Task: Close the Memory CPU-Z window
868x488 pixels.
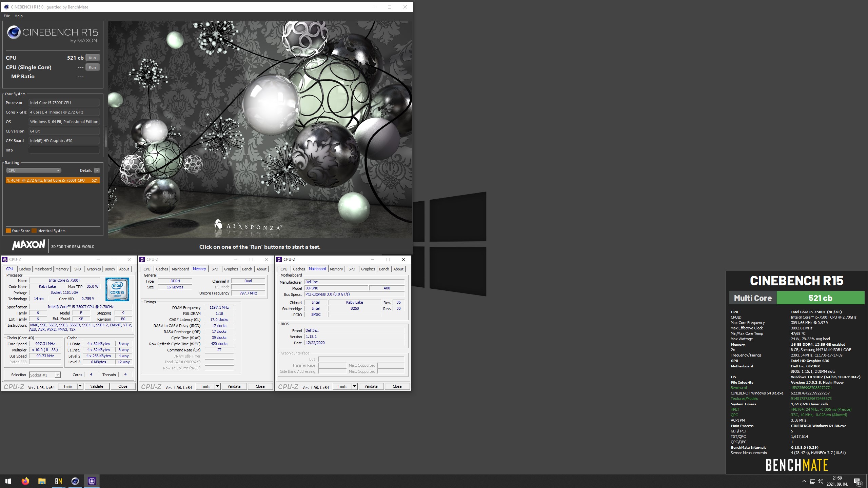Action: pyautogui.click(x=266, y=260)
